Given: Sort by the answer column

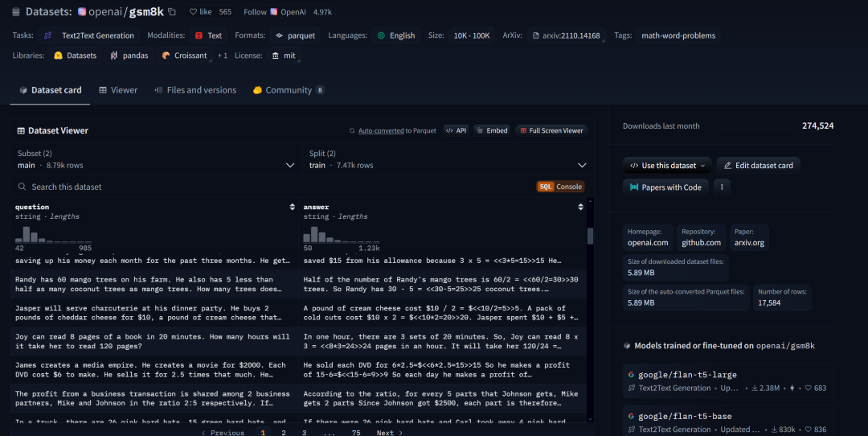Looking at the screenshot, I should pyautogui.click(x=581, y=208).
